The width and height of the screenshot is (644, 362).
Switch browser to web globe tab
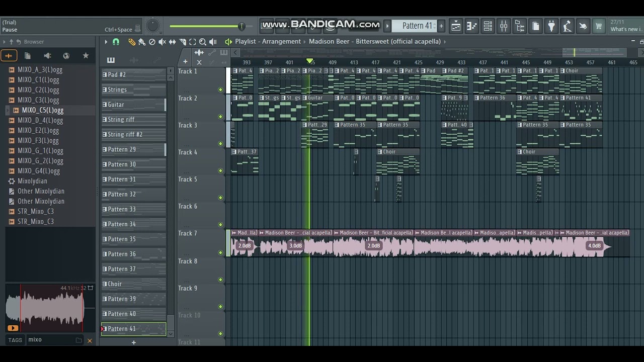(66, 56)
